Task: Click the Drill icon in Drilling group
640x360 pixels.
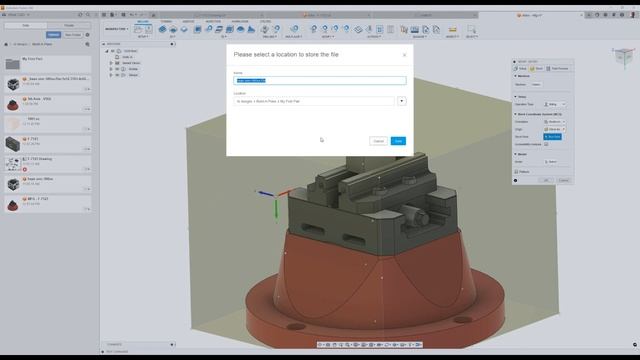Action: (265, 29)
